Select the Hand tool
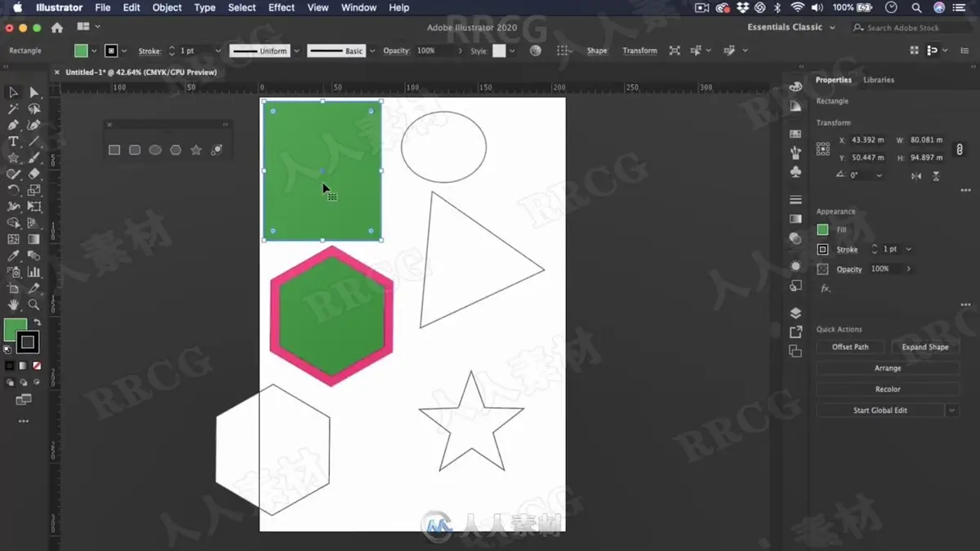Screen dimensions: 980x551 pyautogui.click(x=13, y=304)
